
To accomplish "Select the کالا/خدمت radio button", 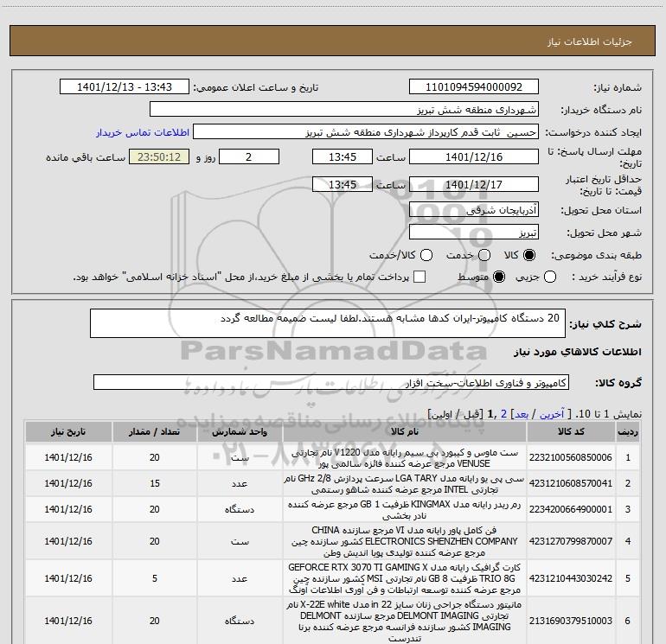I will (426, 255).
